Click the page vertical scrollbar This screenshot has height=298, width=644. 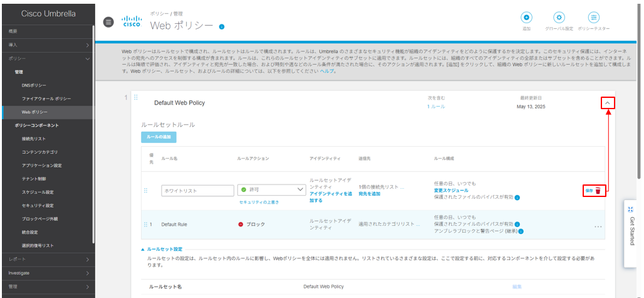coord(639,90)
